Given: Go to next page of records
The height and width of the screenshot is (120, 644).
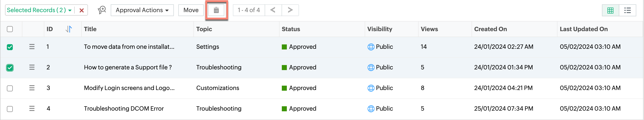Looking at the screenshot, I should pos(290,10).
